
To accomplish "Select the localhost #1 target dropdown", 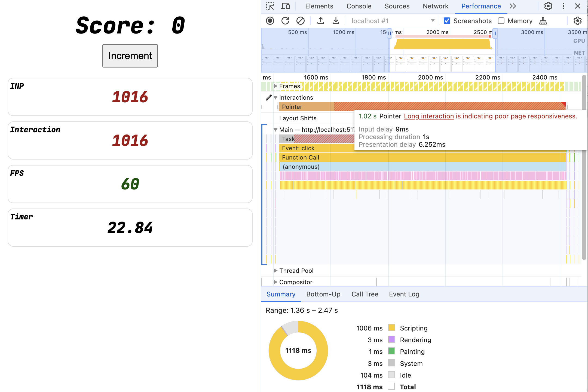I will click(x=392, y=21).
